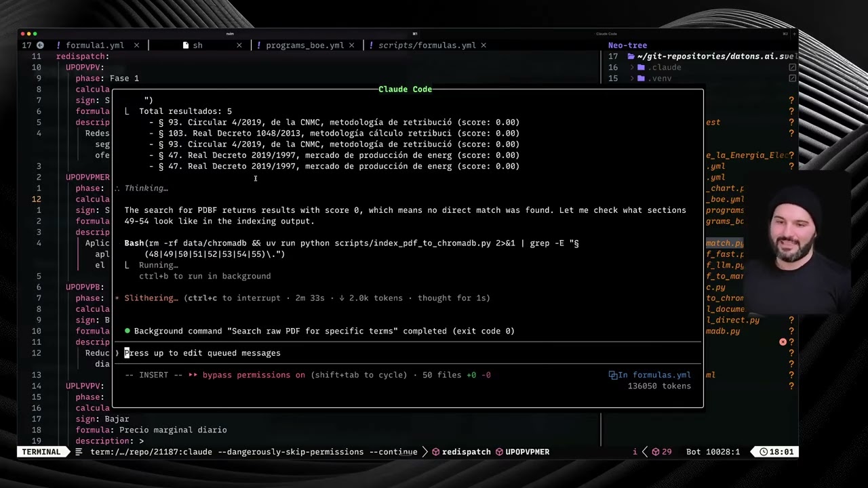
Task: Switch to the programs_boe.yml tab
Action: tap(305, 45)
